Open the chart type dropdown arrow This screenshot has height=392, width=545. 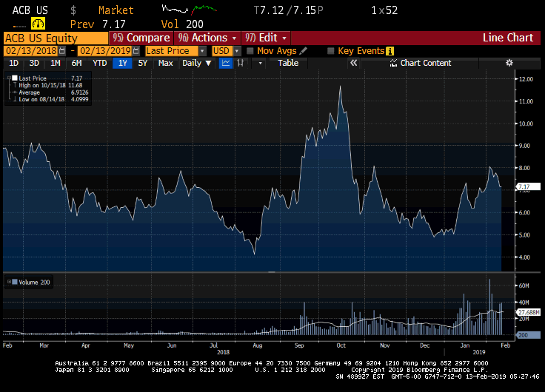tap(260, 63)
